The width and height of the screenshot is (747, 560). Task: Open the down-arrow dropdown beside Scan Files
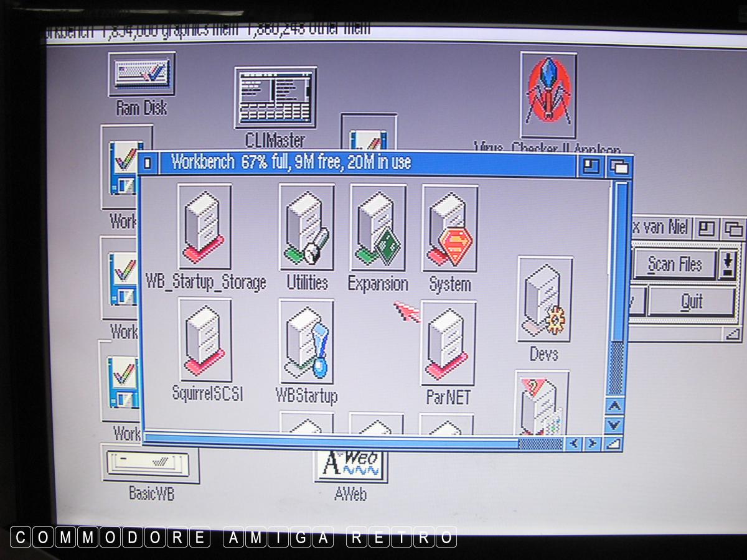pyautogui.click(x=726, y=264)
